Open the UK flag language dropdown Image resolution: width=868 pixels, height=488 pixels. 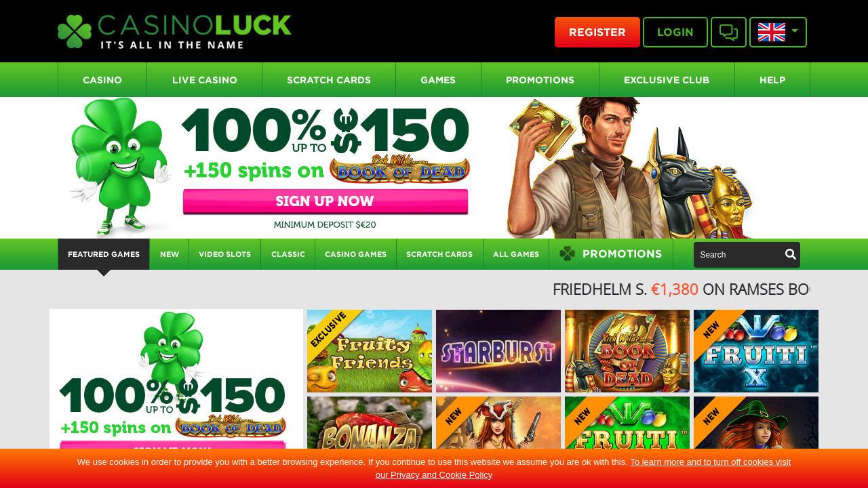(778, 33)
